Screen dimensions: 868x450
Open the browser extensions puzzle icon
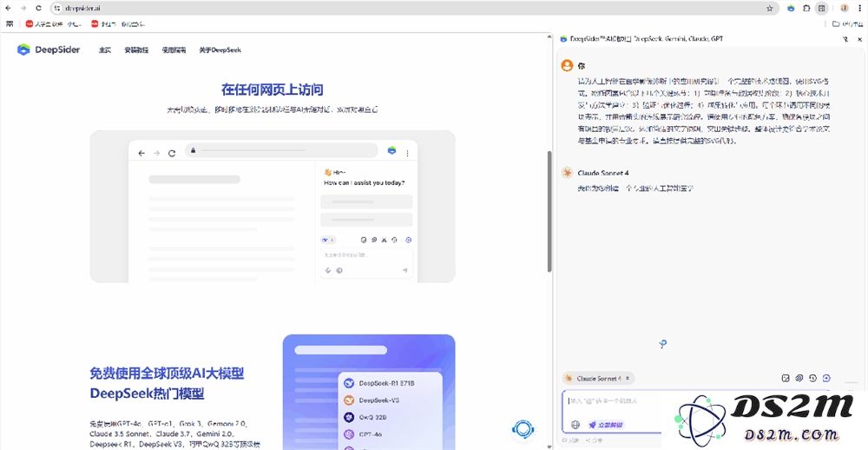click(806, 8)
